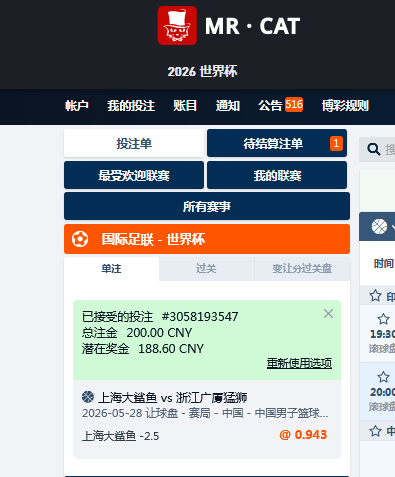Viewport: 395px width, 477px height.
Task: Click the 潜在奖金 188.60 CNY line
Action: pyautogui.click(x=143, y=349)
